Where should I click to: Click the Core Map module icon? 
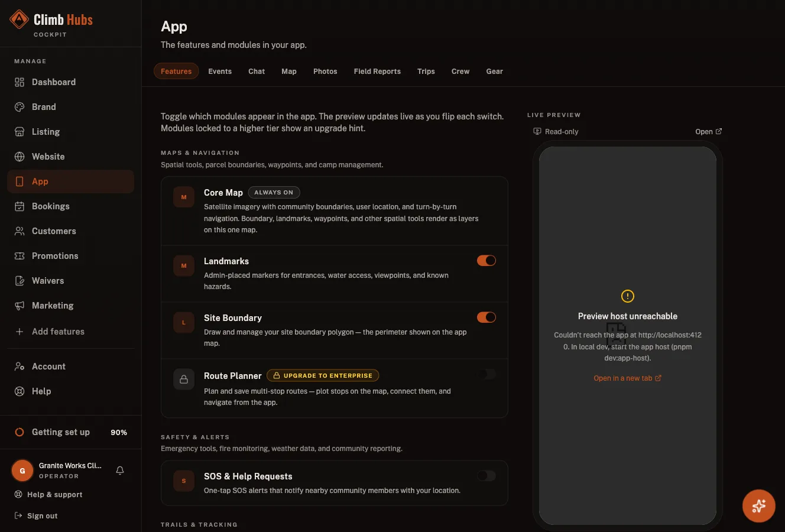(x=184, y=197)
